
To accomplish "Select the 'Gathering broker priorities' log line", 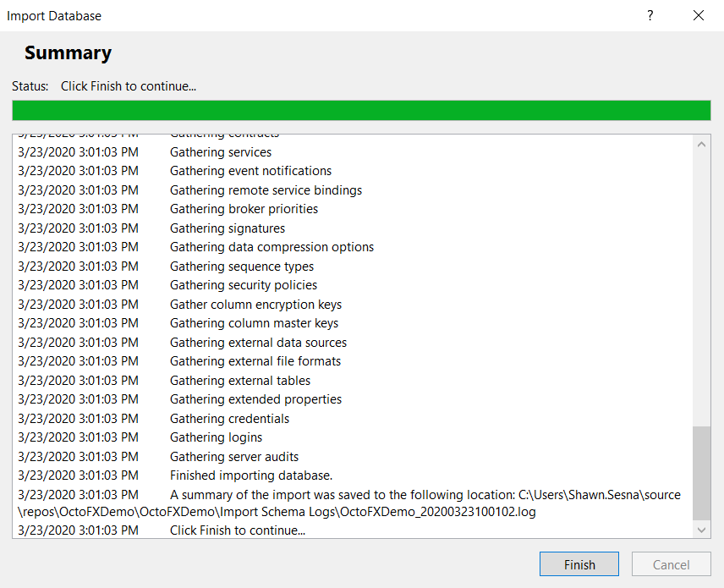I will 244,209.
